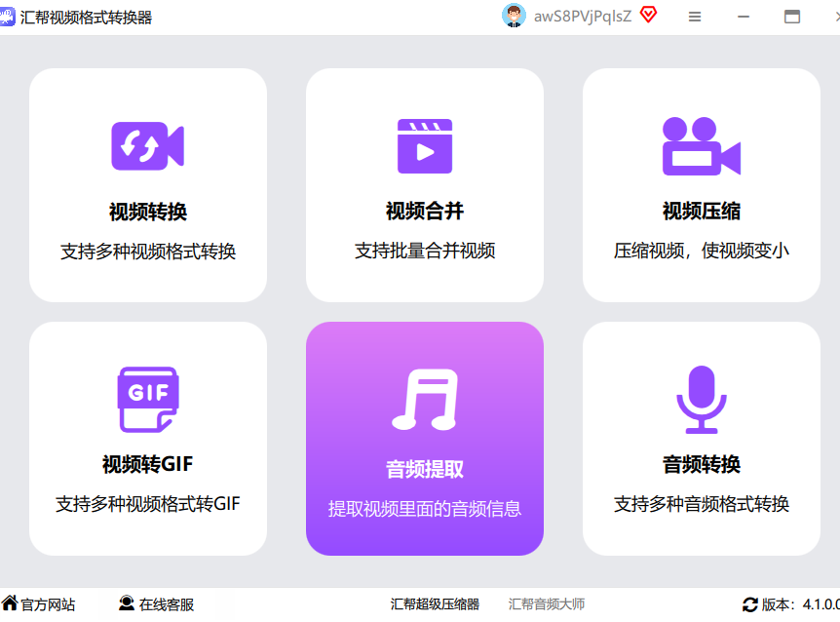This screenshot has height=622, width=840.
Task: Open the 视频转换 card title
Action: tap(148, 212)
